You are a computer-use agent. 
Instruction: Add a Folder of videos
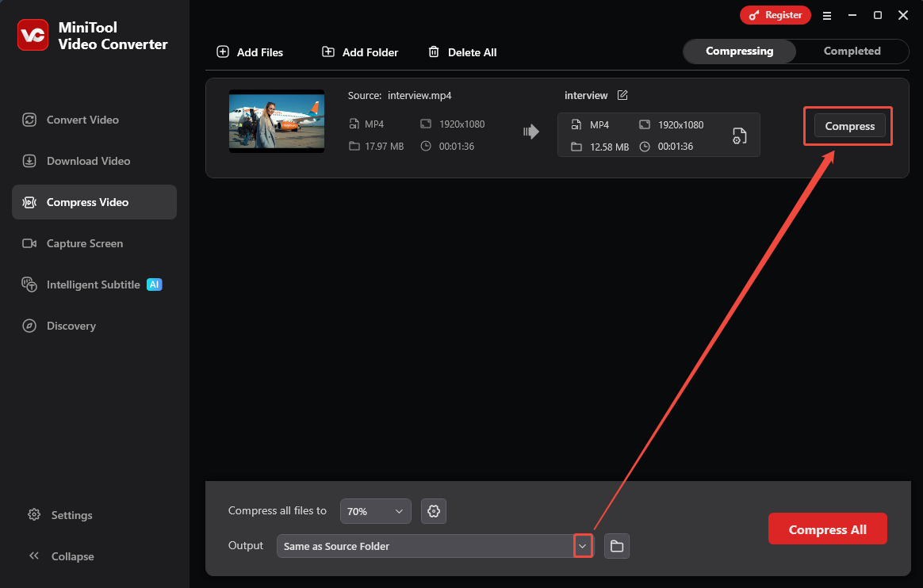pos(359,52)
